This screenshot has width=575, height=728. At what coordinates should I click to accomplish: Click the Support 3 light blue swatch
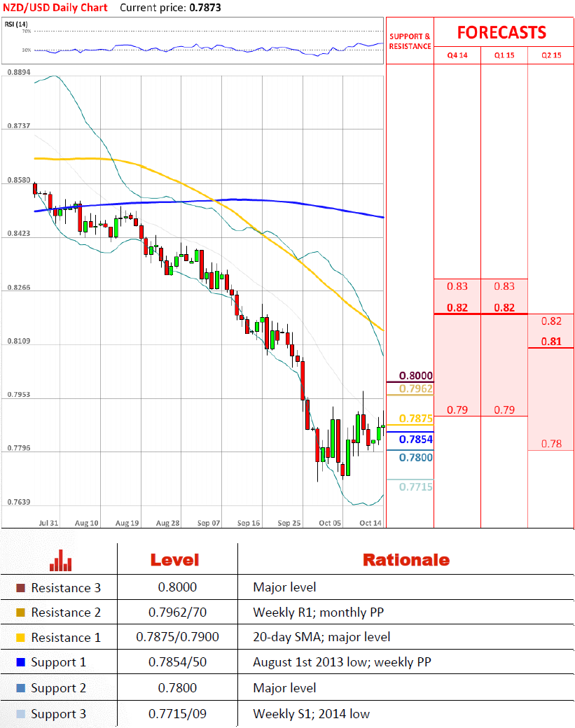20,714
